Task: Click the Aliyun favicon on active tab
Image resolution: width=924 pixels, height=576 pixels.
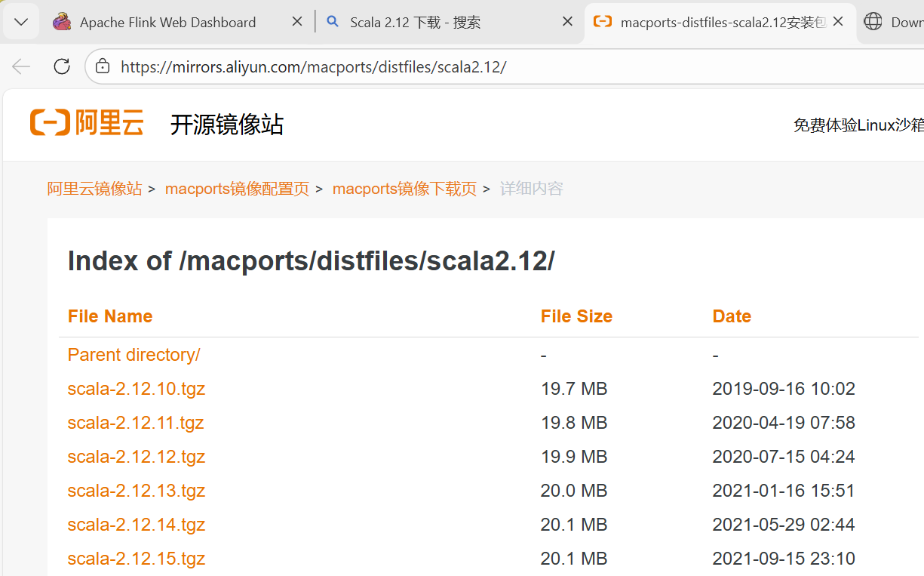Action: coord(603,22)
